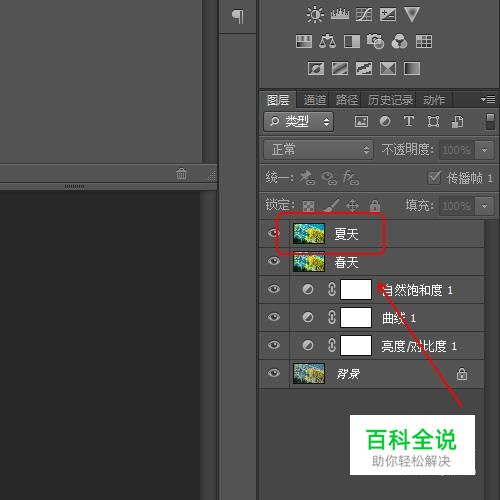This screenshot has height=500, width=500.
Task: Click the fill 100% value field
Action: (x=457, y=206)
